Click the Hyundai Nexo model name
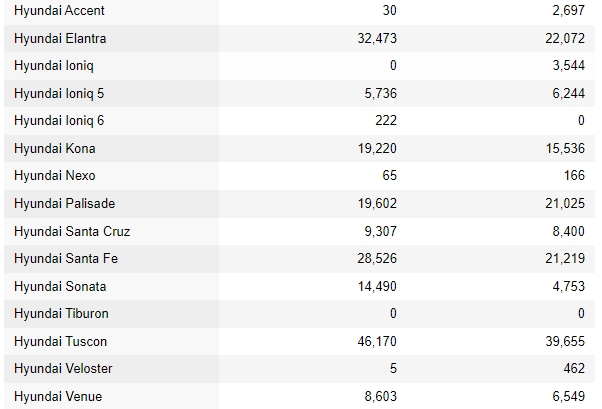602x409 pixels. [55, 176]
